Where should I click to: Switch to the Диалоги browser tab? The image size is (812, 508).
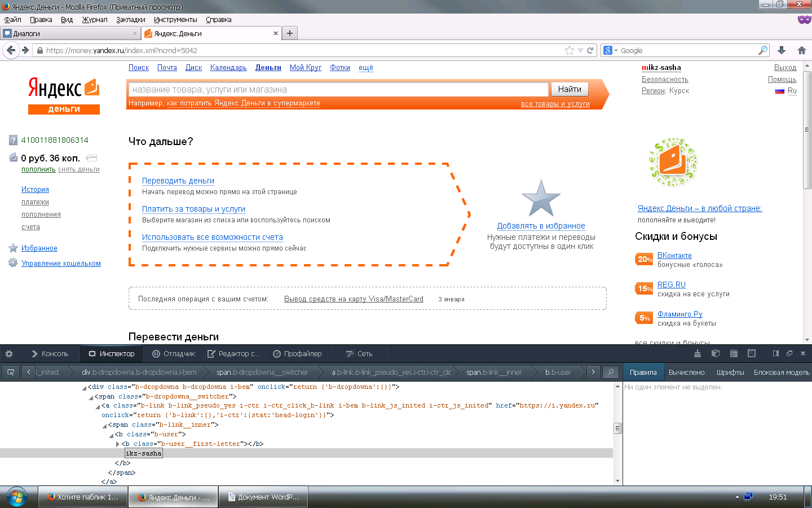[x=70, y=33]
